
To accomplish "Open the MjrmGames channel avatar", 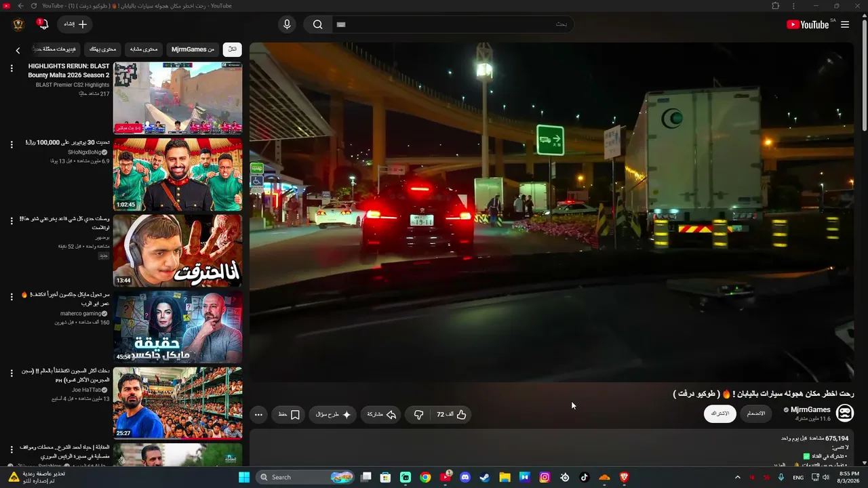I will 845,413.
